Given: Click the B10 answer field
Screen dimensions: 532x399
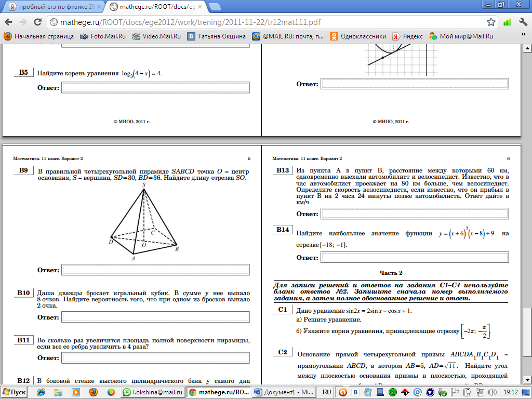Looking at the screenshot, I should point(155,317).
